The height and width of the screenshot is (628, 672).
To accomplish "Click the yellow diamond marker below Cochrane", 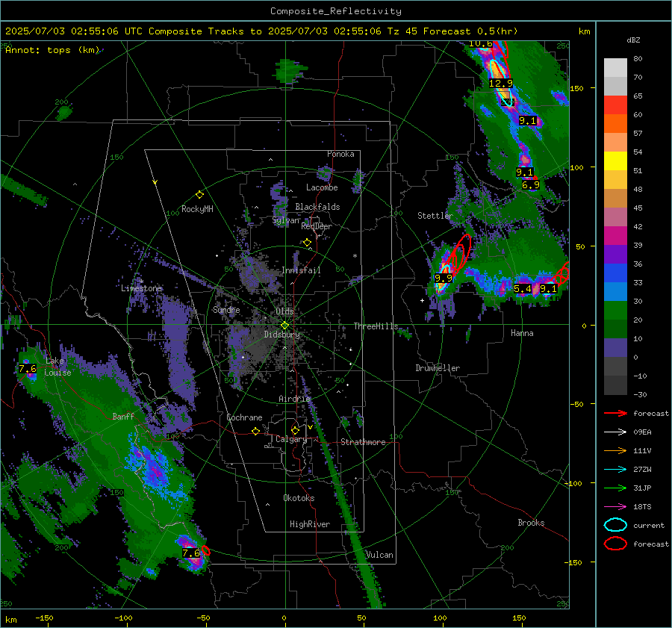I will point(256,431).
